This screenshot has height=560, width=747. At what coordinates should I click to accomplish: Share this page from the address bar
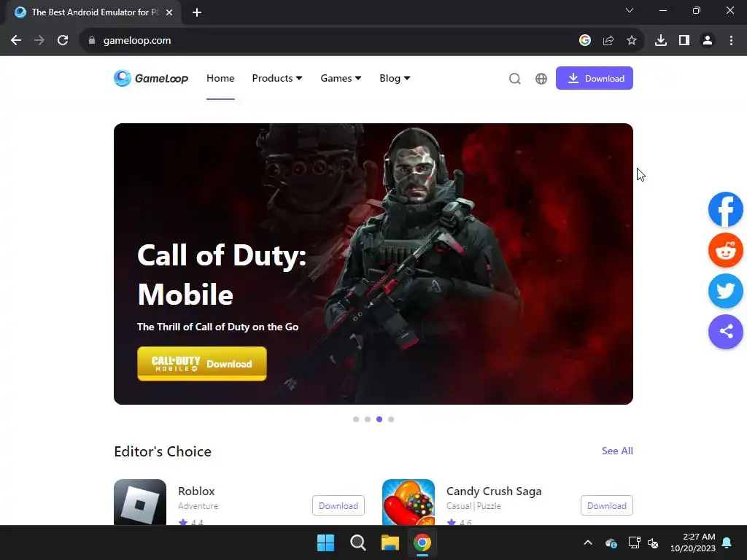pos(608,41)
